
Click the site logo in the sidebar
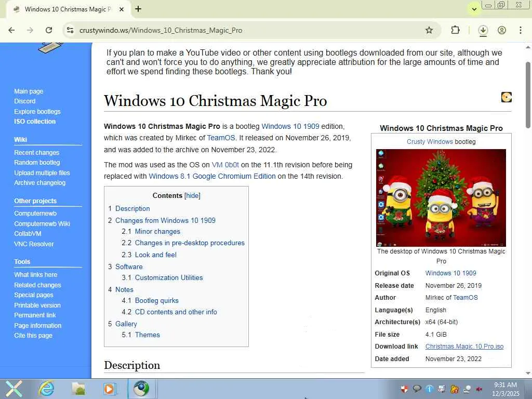pos(50,47)
